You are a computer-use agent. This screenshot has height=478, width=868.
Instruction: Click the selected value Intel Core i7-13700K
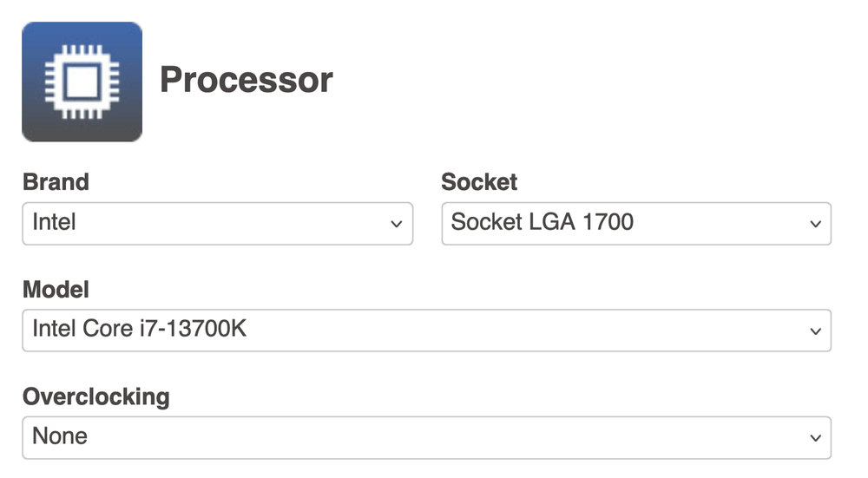click(x=140, y=330)
